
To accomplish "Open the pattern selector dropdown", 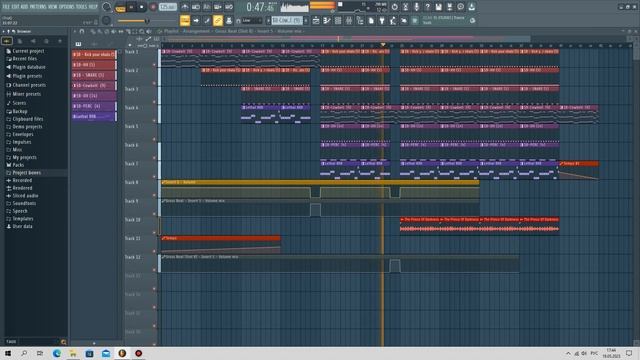I will (x=287, y=20).
